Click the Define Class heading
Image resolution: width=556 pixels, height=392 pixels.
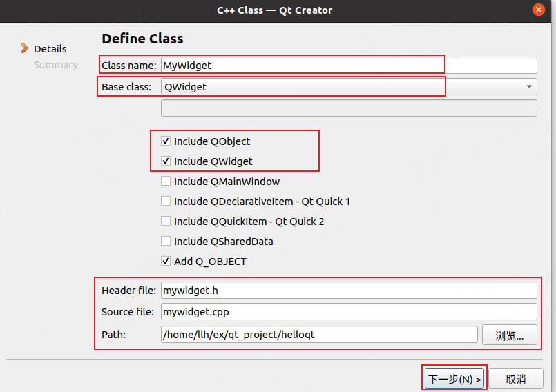pos(142,39)
